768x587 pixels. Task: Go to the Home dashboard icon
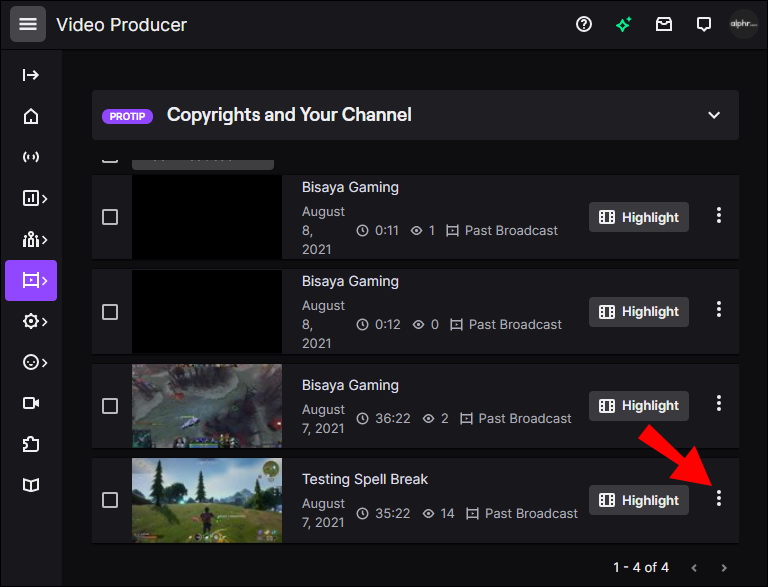coord(31,116)
